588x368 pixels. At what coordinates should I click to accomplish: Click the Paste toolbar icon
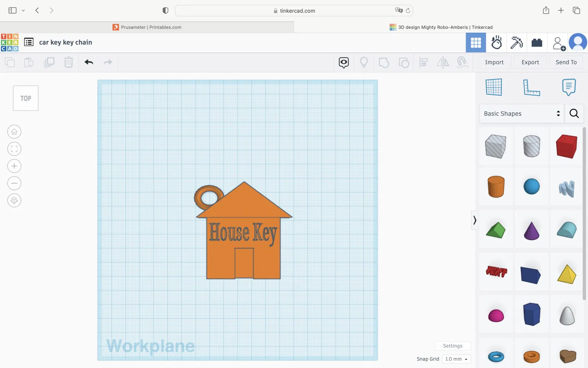pos(29,62)
